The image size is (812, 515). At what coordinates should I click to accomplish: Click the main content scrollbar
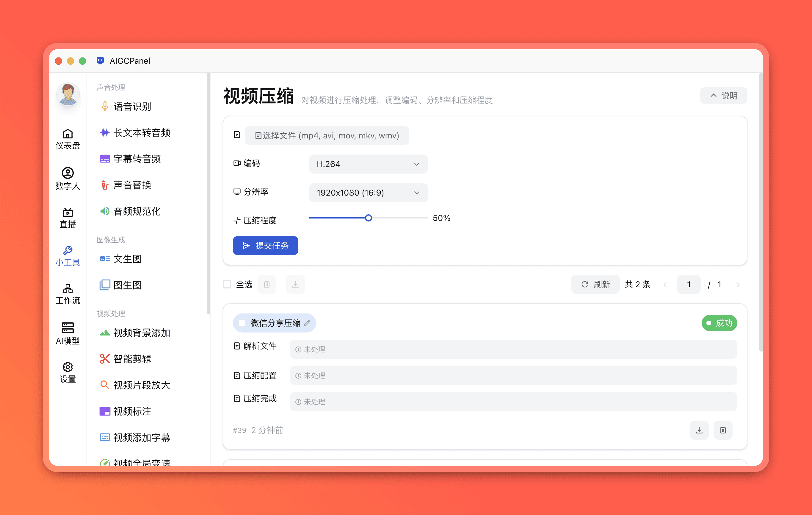tap(761, 213)
